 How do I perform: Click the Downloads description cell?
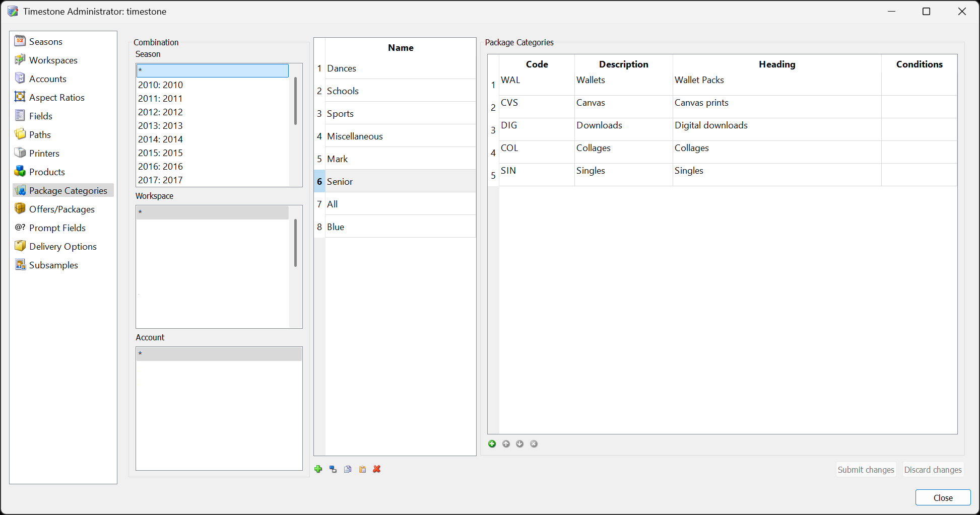[x=624, y=129]
